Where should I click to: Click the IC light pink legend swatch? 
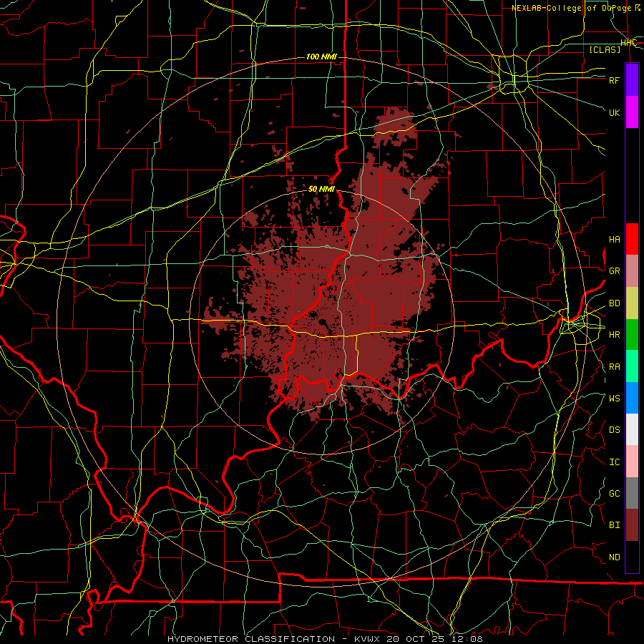point(632,462)
